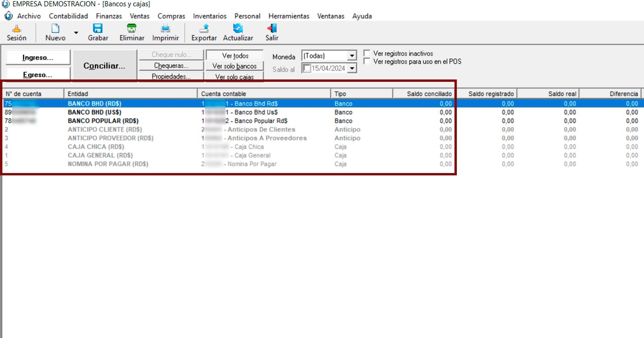Print using the Imprimir icon
The height and width of the screenshot is (338, 644).
pyautogui.click(x=165, y=29)
